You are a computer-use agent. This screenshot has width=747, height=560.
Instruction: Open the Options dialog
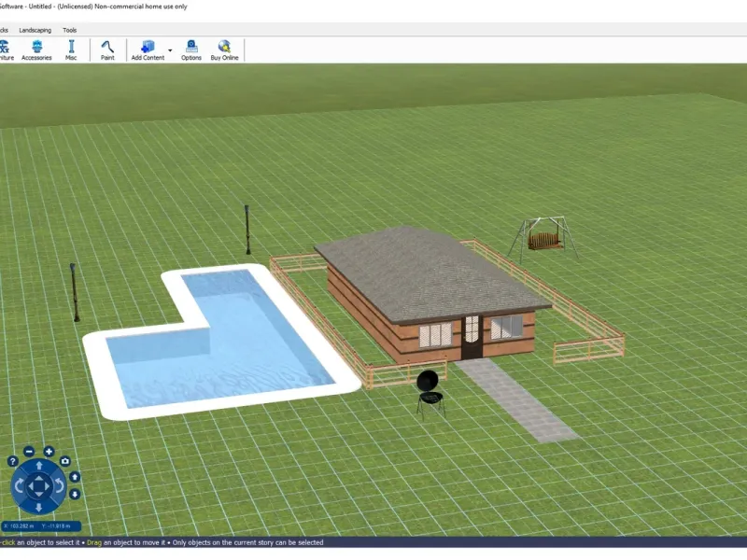(x=191, y=50)
